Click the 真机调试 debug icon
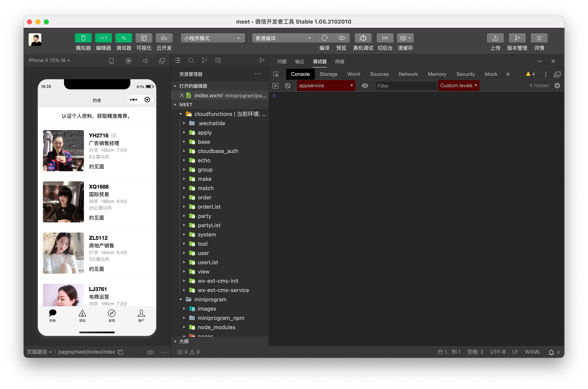The width and height of the screenshot is (588, 389). 363,38
